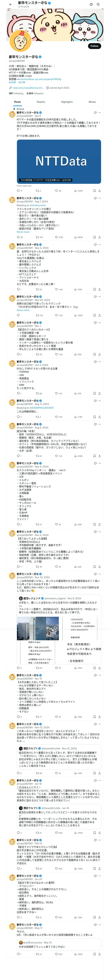Share the pinned NTTData post
This screenshot has height=980, width=110.
click(100, 191)
